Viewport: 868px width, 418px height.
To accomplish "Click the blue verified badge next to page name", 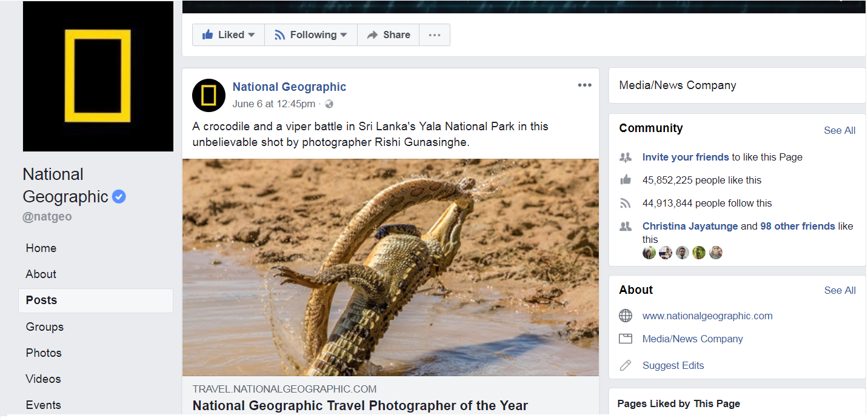I will click(119, 197).
